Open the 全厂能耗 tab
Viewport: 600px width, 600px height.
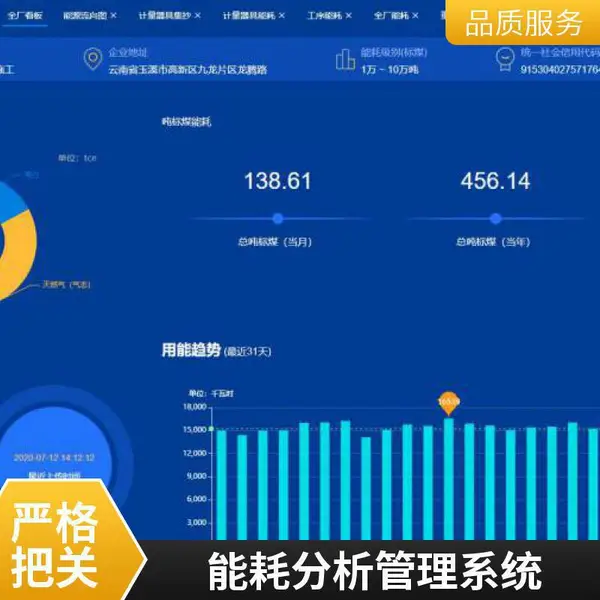point(391,16)
